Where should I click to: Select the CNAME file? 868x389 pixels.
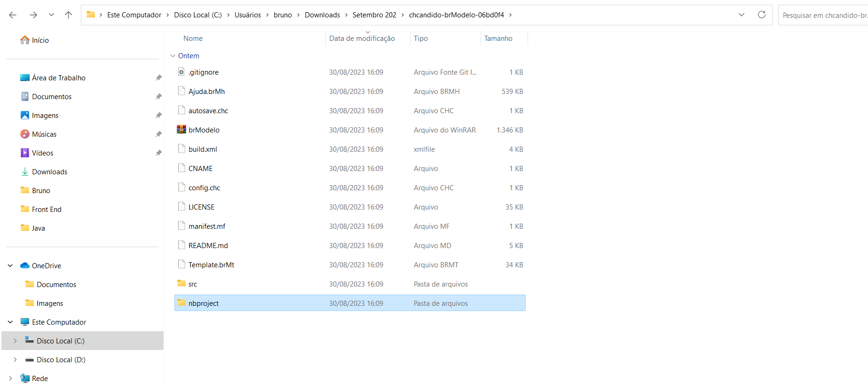point(350,168)
